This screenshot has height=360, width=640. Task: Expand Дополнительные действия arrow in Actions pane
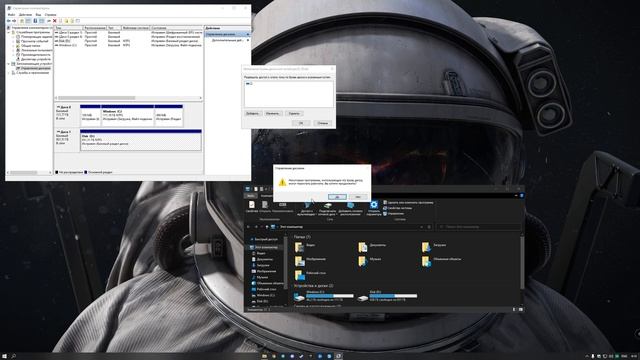point(248,40)
